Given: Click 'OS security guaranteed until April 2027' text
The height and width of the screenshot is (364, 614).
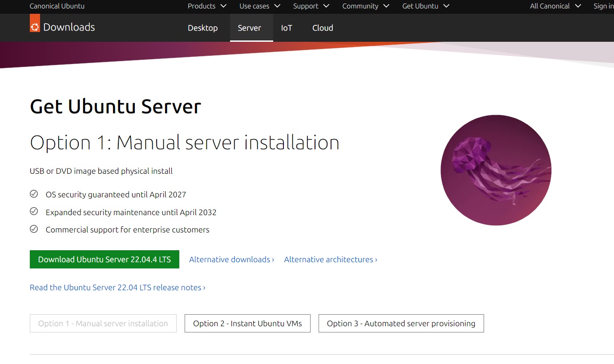Looking at the screenshot, I should tap(116, 195).
